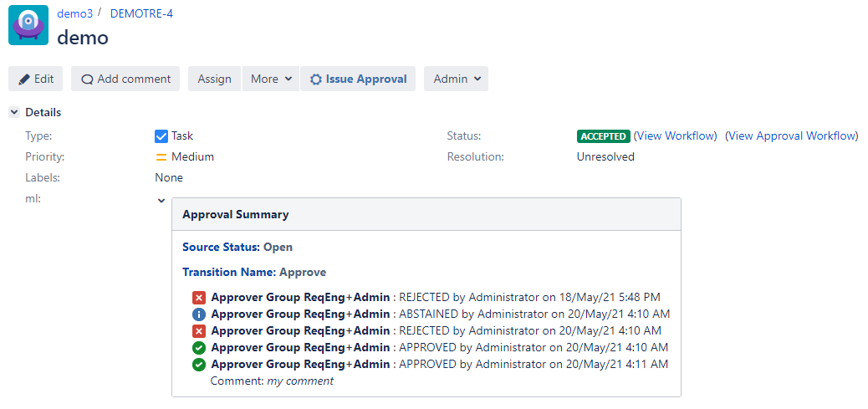This screenshot has width=868, height=409.
Task: Click green approved icon at 4:11 AM
Action: (x=199, y=365)
